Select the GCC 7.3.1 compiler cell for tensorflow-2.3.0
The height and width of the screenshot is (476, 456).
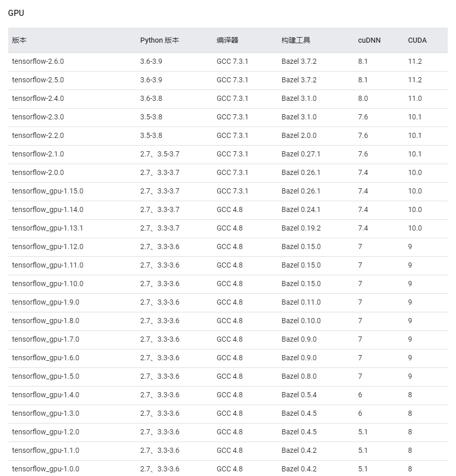click(230, 117)
